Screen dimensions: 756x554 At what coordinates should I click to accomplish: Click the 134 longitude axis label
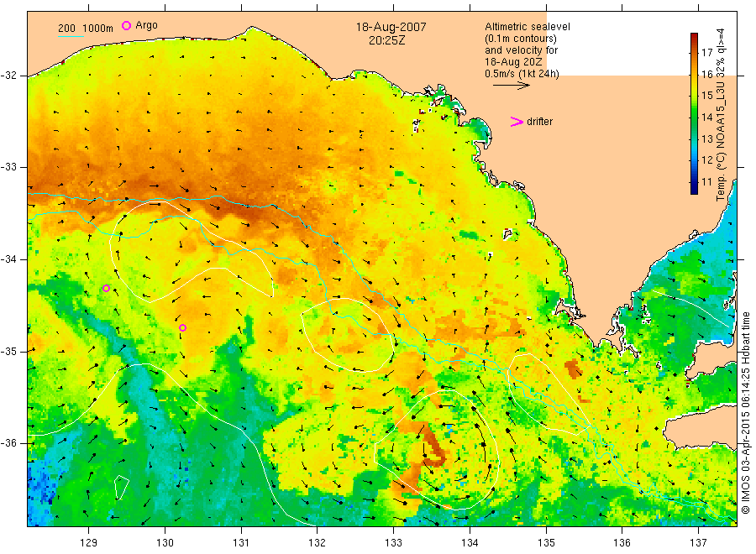coord(470,543)
